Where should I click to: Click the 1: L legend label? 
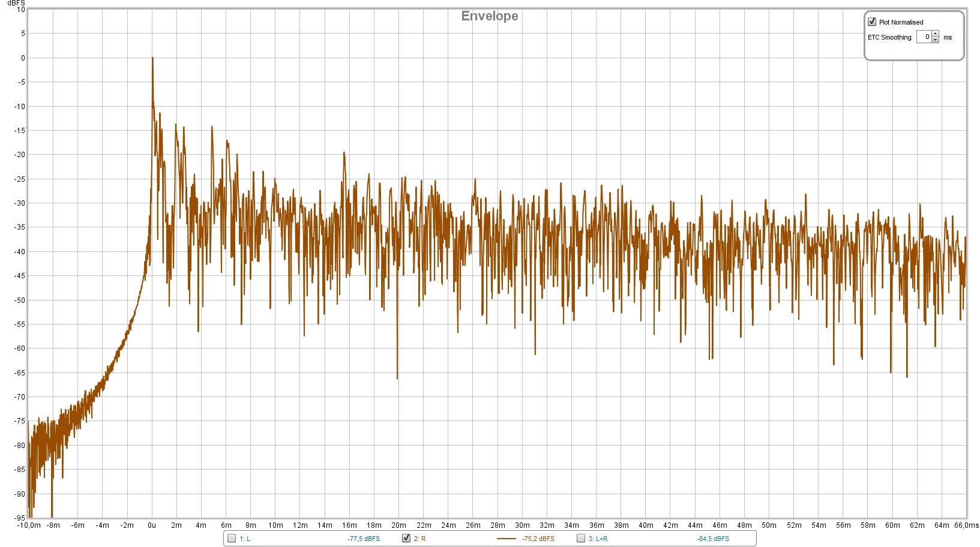tap(245, 539)
